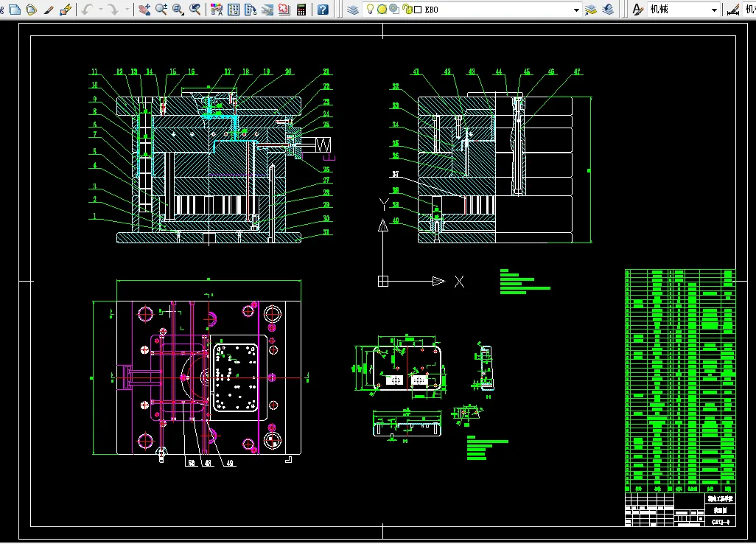Open the Layer Properties Manager
The image size is (756, 544).
(353, 9)
